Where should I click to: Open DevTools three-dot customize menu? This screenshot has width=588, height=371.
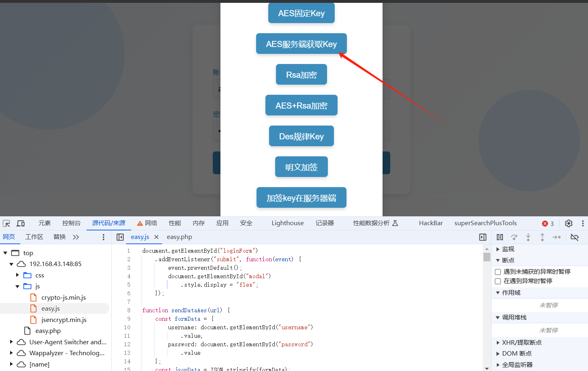click(x=583, y=223)
